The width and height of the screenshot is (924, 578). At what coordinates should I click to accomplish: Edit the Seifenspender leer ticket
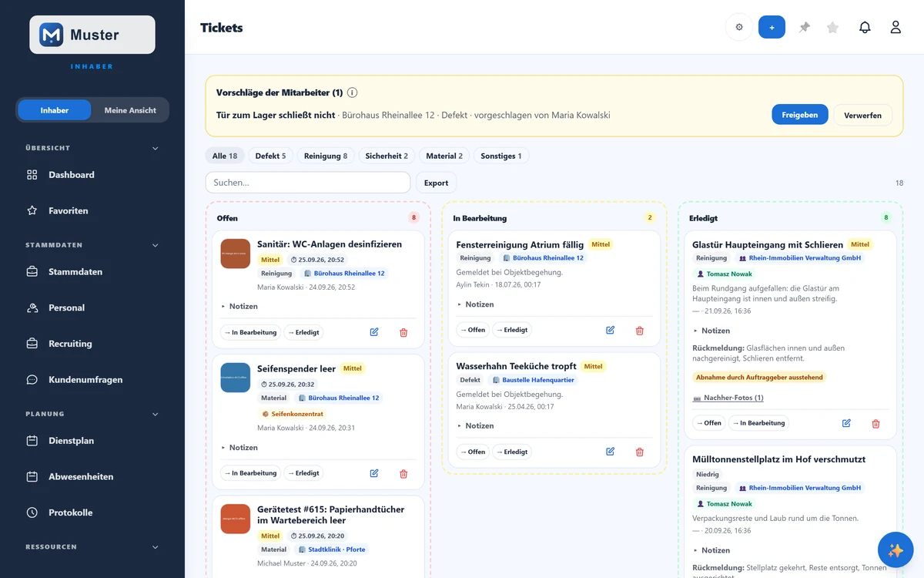click(x=374, y=473)
